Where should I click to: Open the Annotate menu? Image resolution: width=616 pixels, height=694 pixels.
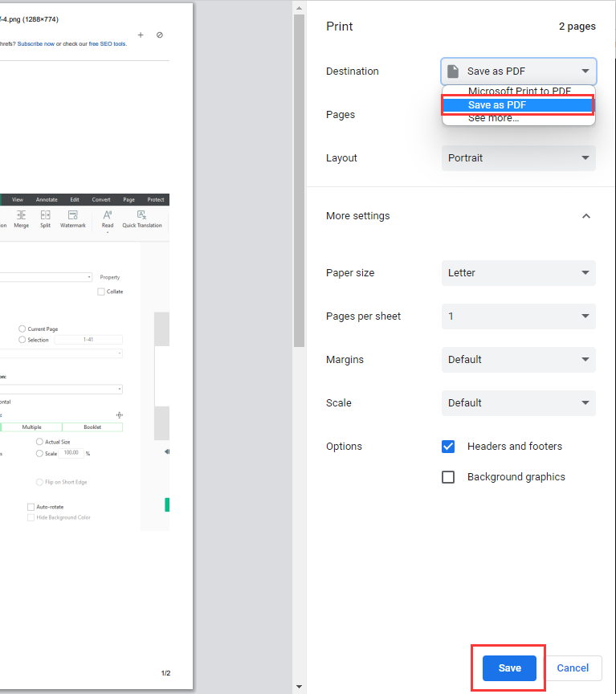coord(47,199)
